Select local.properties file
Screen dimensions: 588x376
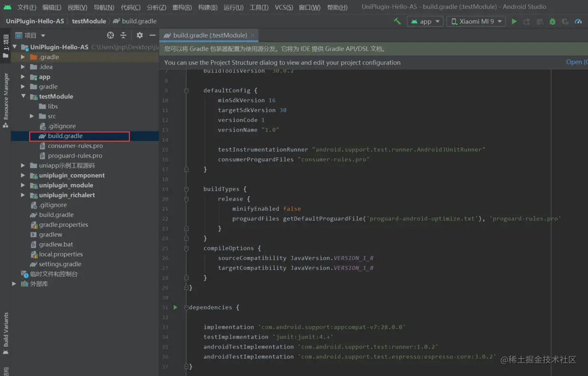61,254
